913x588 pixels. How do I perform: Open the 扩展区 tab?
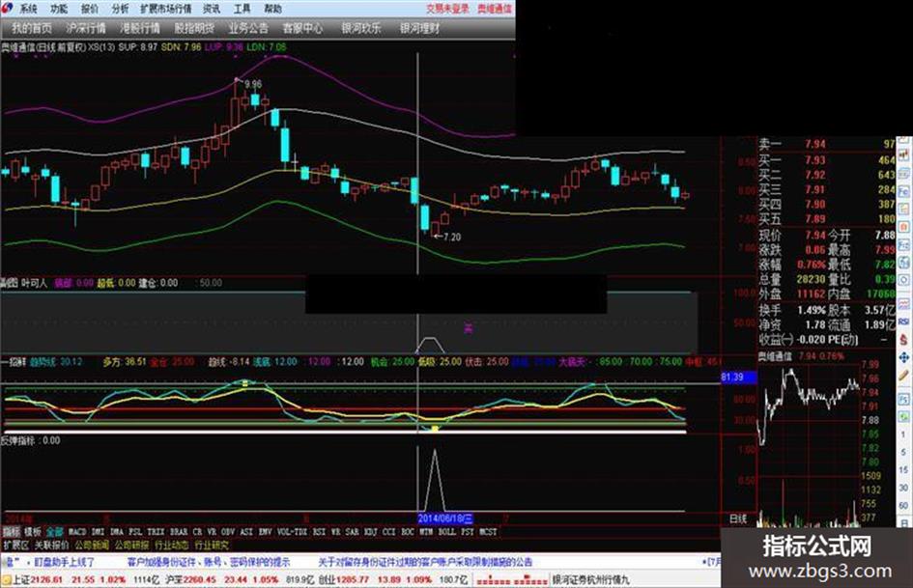click(15, 546)
